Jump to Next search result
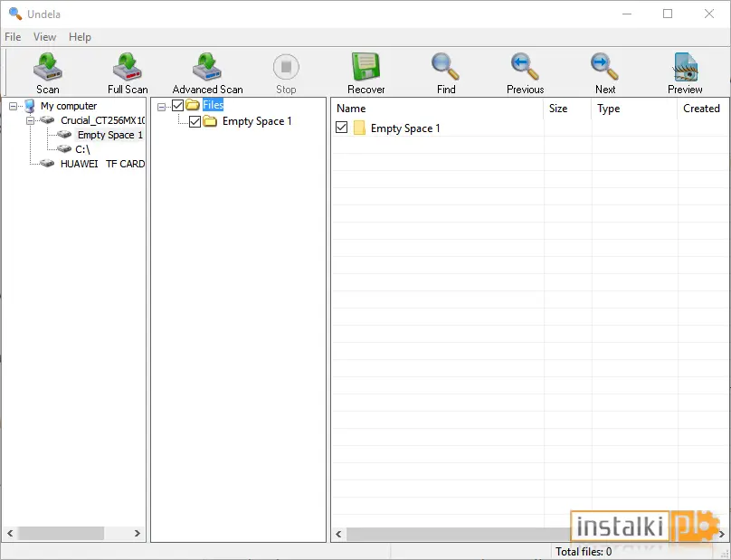The width and height of the screenshot is (731, 560). [604, 72]
